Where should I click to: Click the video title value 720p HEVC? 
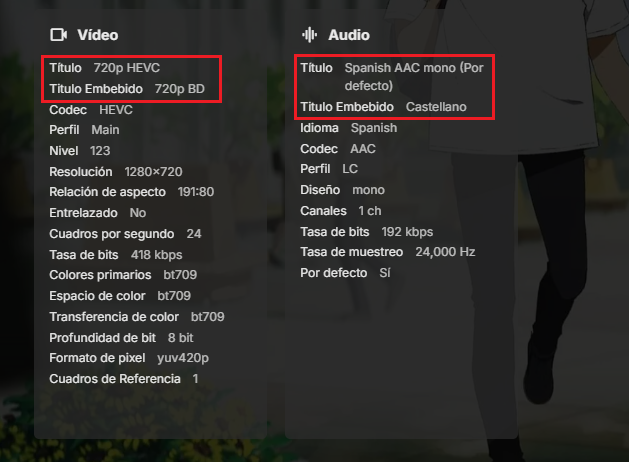[126, 68]
